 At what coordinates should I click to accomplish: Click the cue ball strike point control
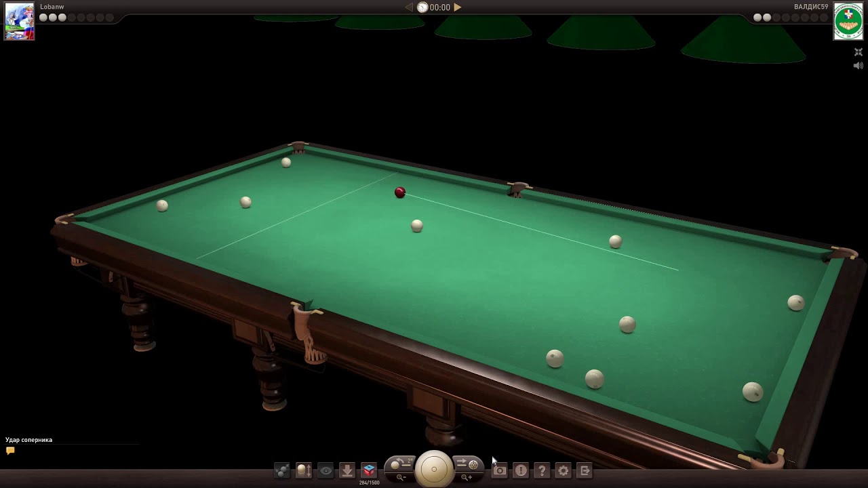pyautogui.click(x=434, y=469)
